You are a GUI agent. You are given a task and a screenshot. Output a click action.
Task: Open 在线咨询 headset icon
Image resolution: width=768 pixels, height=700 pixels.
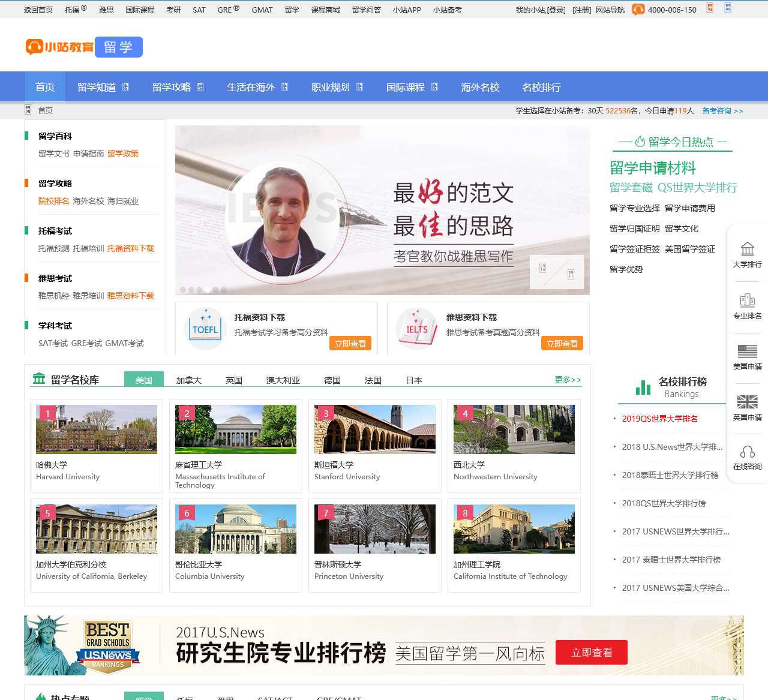[748, 452]
